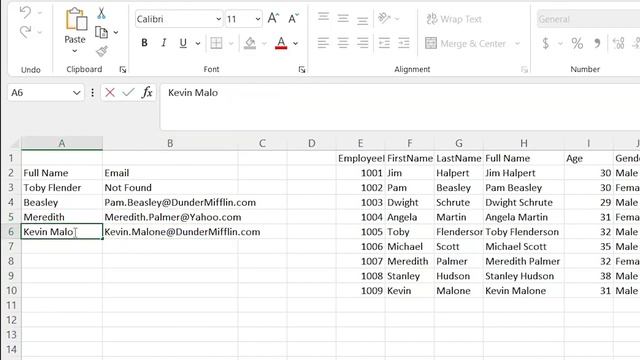Decrease font size with smaller A

[x=293, y=18]
